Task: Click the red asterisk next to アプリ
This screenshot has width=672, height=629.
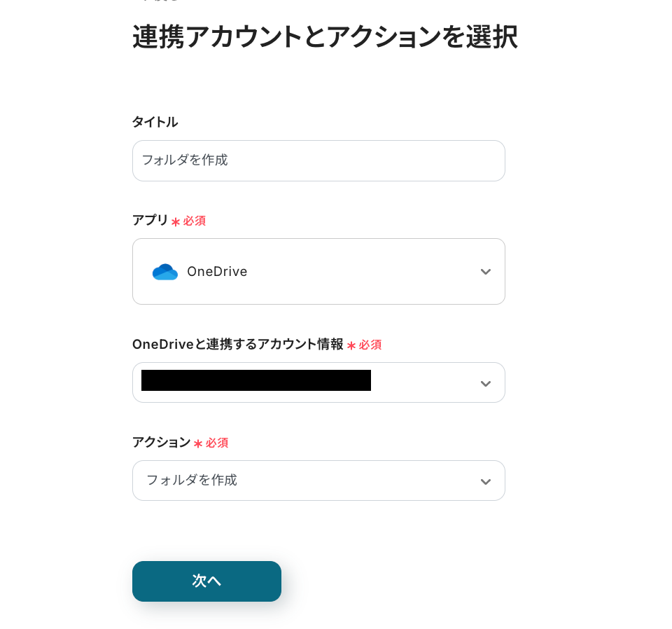Action: tap(175, 222)
